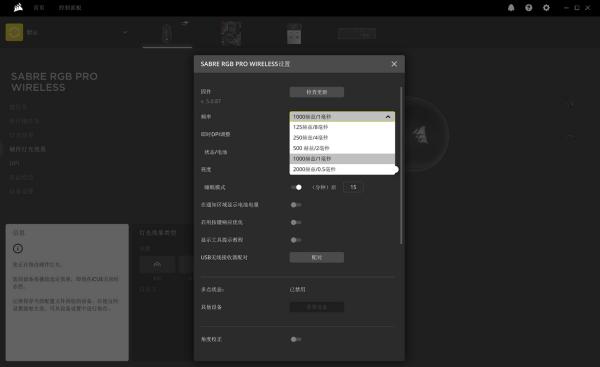
Task: Click the SABRE RGB PRO WIRELESS device title
Action: coord(54,82)
